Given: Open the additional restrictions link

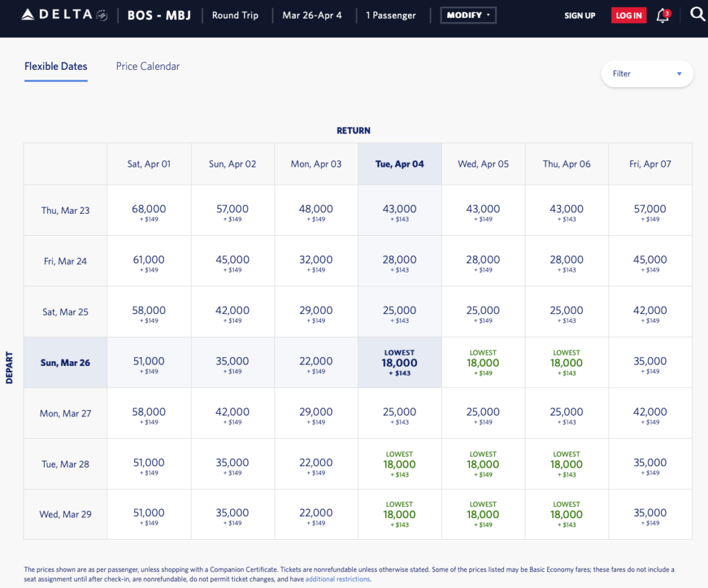Looking at the screenshot, I should [x=337, y=579].
